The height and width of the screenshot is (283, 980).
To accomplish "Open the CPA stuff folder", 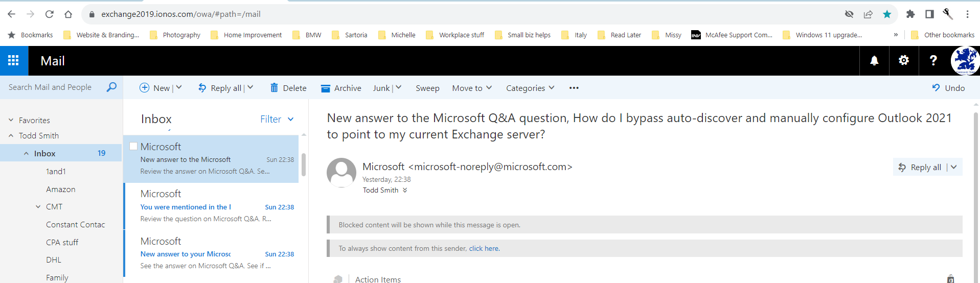I will (62, 242).
